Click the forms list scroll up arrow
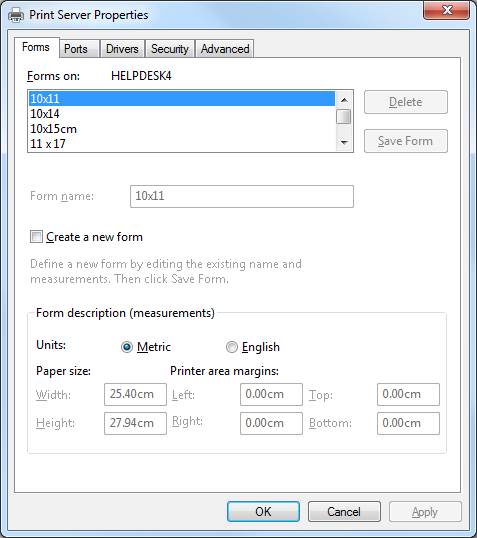Image resolution: width=477 pixels, height=538 pixels. pos(344,100)
